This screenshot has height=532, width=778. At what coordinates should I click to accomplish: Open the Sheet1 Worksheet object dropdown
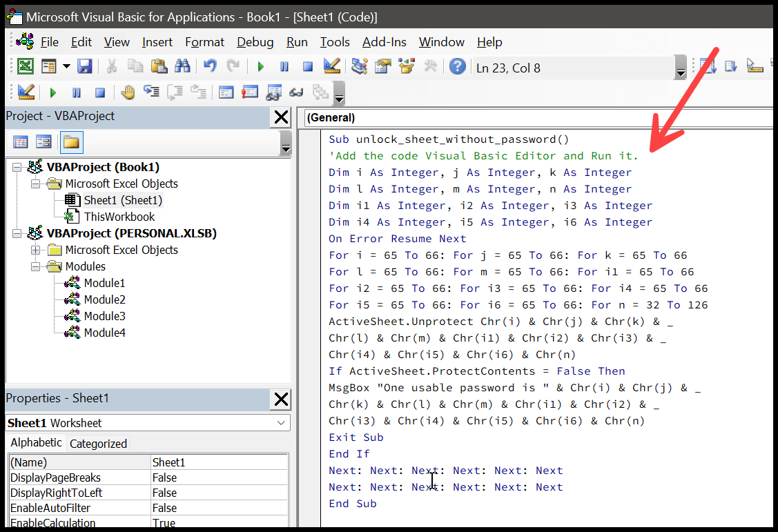(281, 423)
